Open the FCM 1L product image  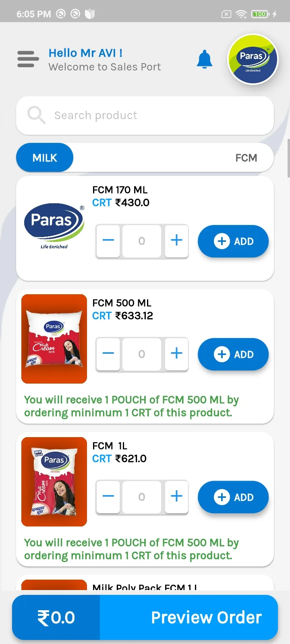click(x=54, y=482)
